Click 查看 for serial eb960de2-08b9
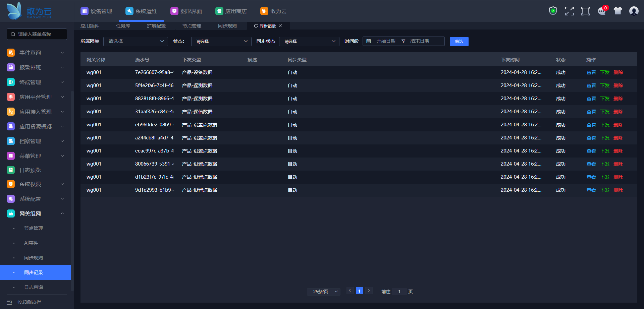The height and width of the screenshot is (309, 644). [591, 125]
